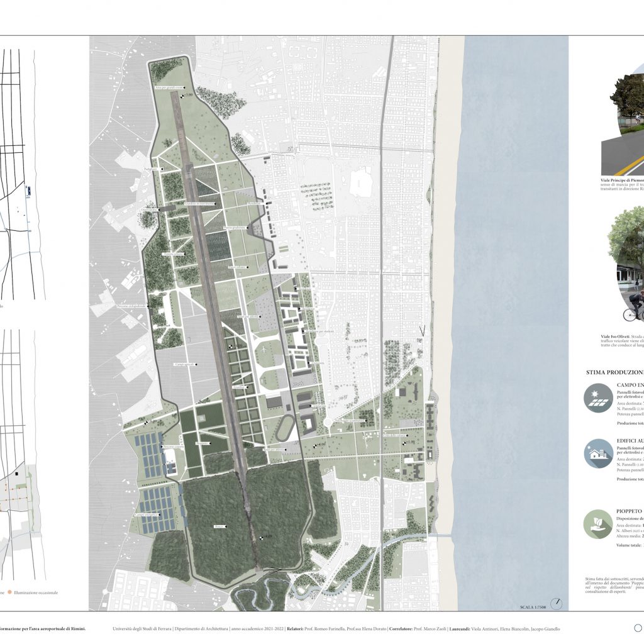Click the house with sun Edifici icon
The width and height of the screenshot is (644, 644).
point(599,453)
